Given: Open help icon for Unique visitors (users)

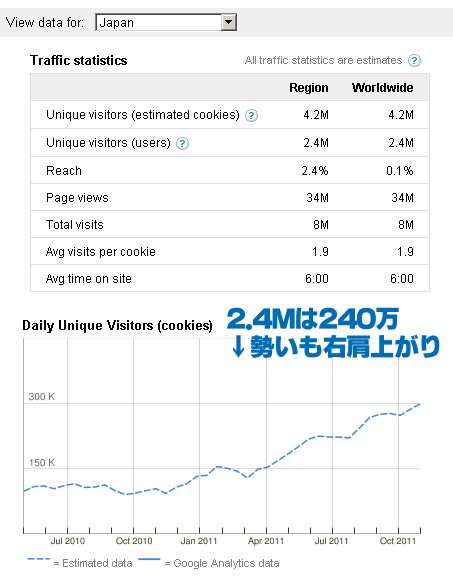Looking at the screenshot, I should coord(182,143).
